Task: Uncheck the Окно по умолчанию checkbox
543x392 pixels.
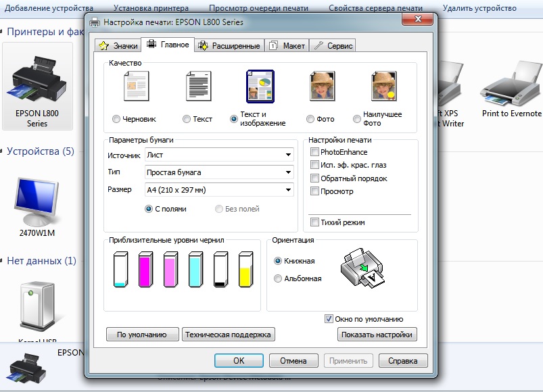Action: [x=329, y=319]
